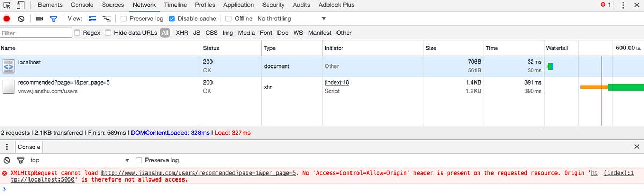Screen dimensions: 644x196
Task: Clear the network log icon
Action: coord(21,19)
